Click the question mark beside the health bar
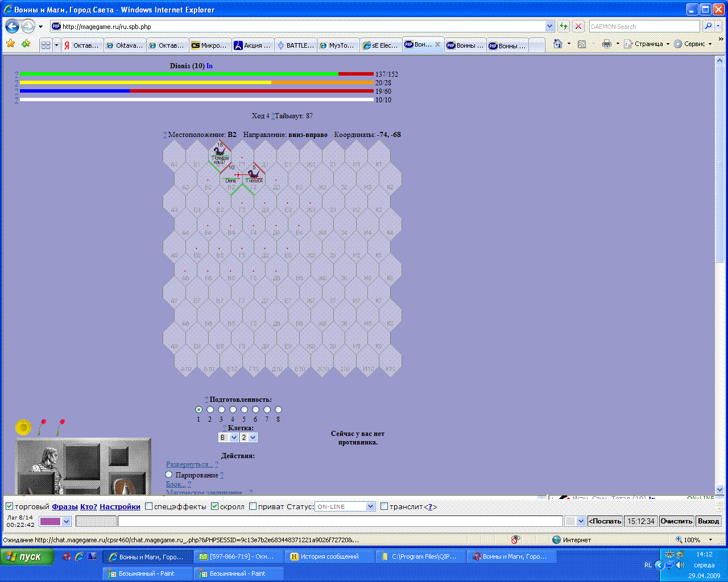The width and height of the screenshot is (728, 582). 16,74
